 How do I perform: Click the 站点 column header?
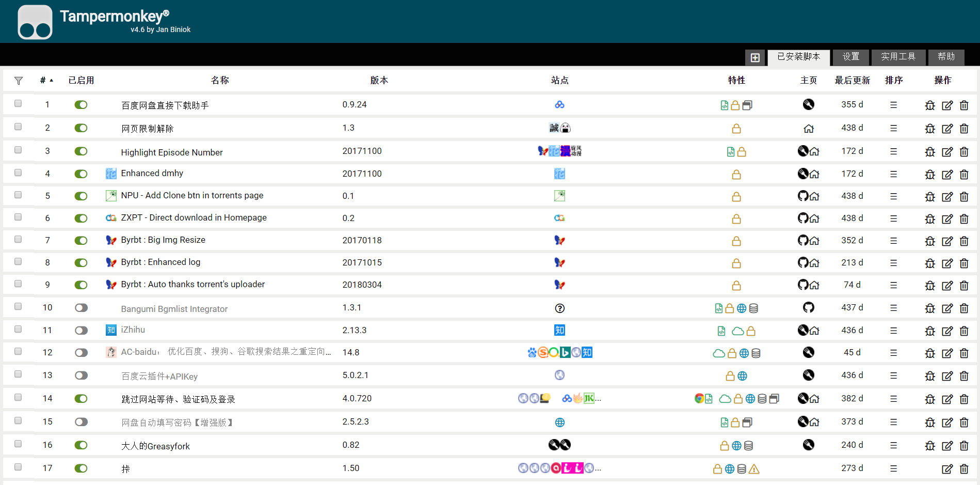(560, 80)
